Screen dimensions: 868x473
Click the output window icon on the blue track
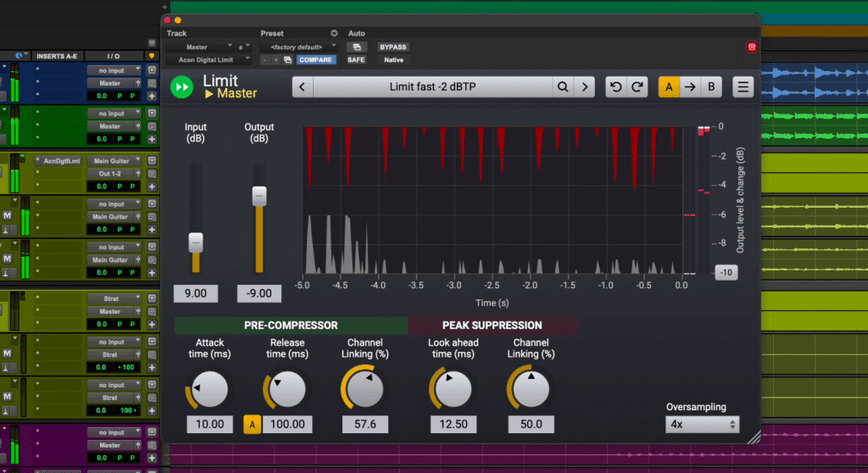pyautogui.click(x=152, y=70)
